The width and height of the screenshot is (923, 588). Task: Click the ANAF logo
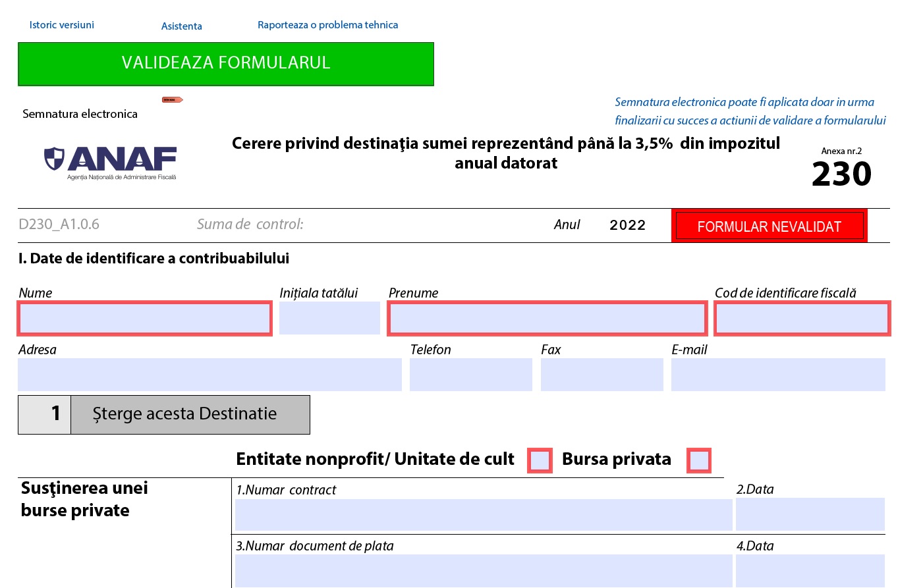(110, 163)
